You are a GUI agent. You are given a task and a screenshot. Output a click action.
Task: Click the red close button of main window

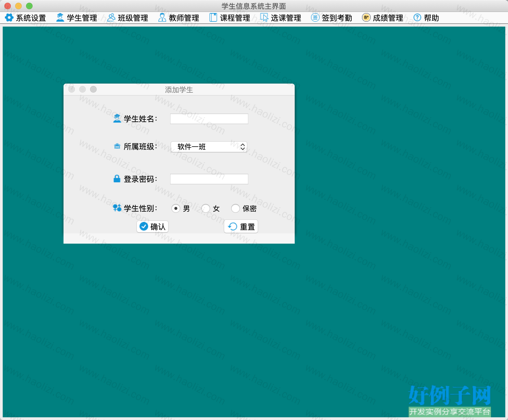click(8, 6)
